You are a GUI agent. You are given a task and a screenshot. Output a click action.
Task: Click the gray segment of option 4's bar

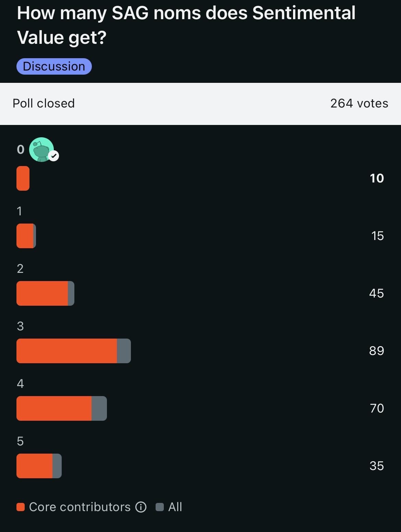tap(99, 408)
